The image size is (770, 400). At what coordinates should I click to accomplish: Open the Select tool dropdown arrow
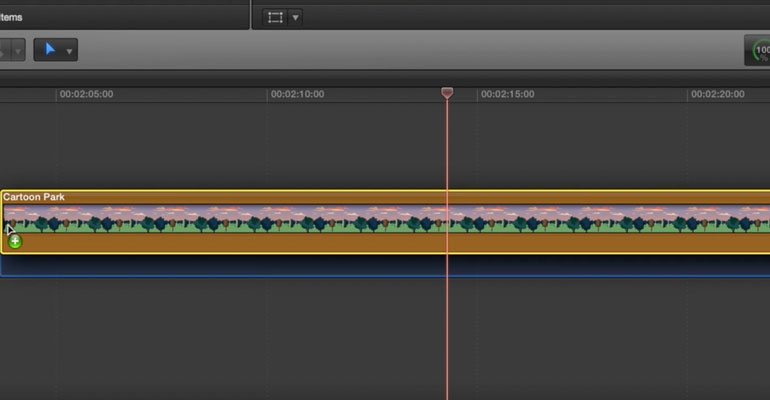coord(69,51)
